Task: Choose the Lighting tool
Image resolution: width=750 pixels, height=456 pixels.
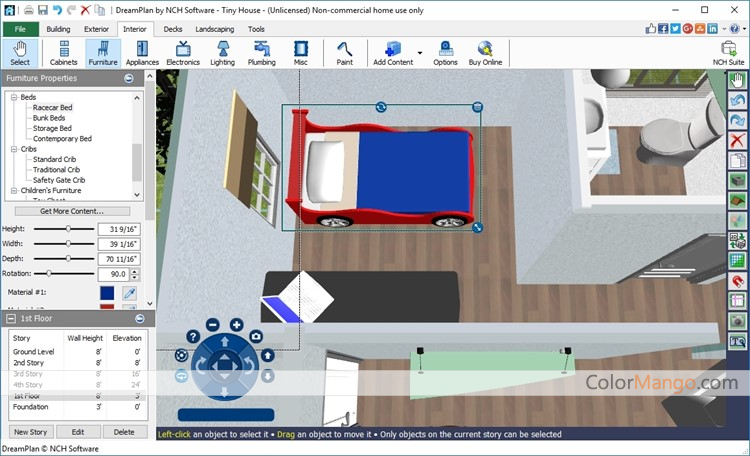Action: coord(222,53)
